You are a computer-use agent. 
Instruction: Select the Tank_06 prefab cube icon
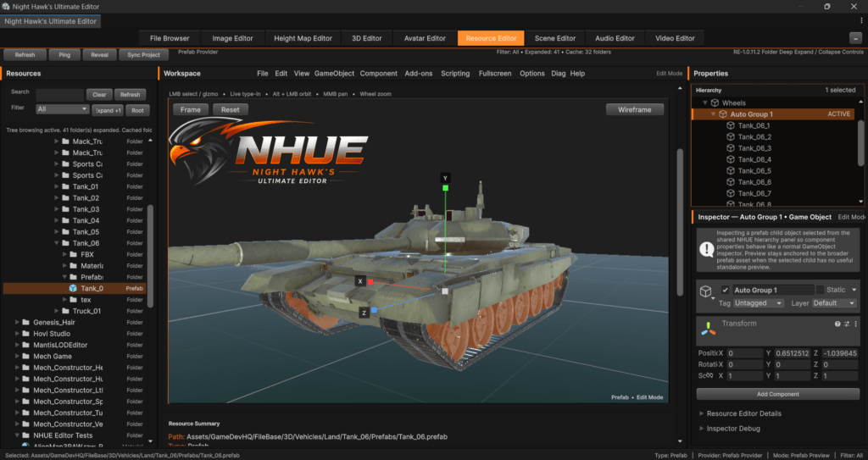[x=73, y=288]
